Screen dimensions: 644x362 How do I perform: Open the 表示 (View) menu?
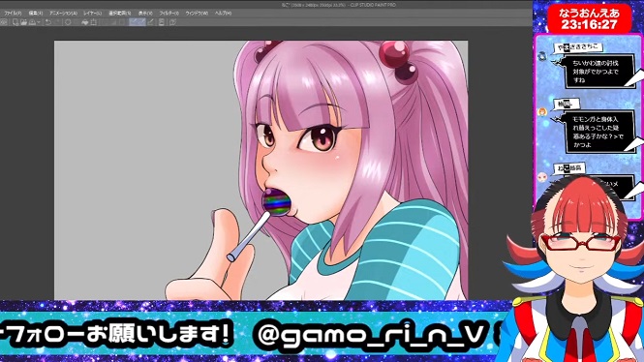(x=145, y=14)
